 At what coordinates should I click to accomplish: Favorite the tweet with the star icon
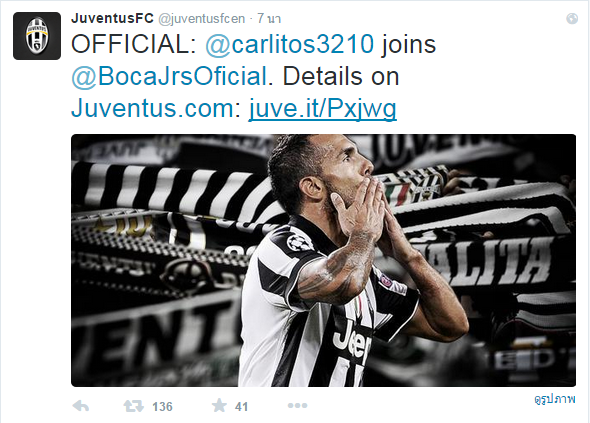click(219, 406)
